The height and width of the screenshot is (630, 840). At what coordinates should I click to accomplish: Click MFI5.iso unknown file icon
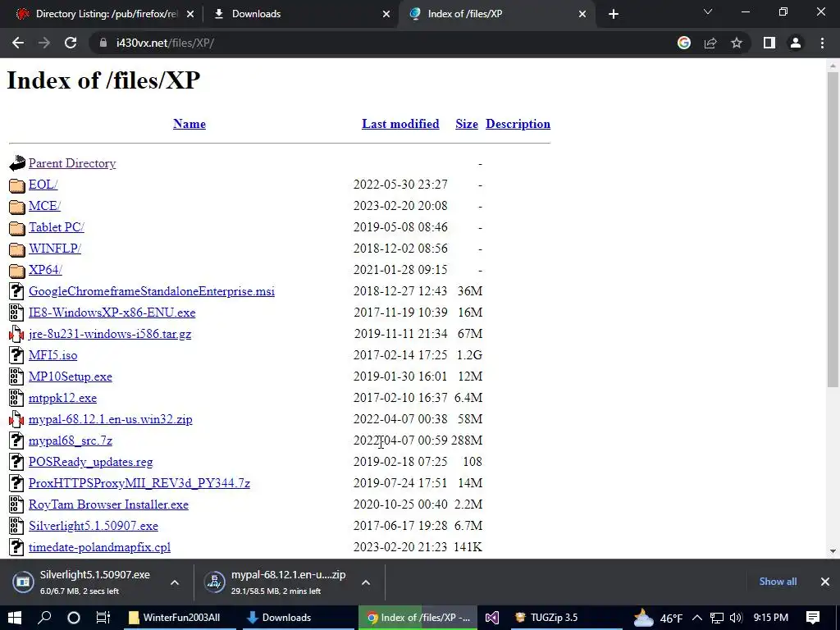coord(16,355)
